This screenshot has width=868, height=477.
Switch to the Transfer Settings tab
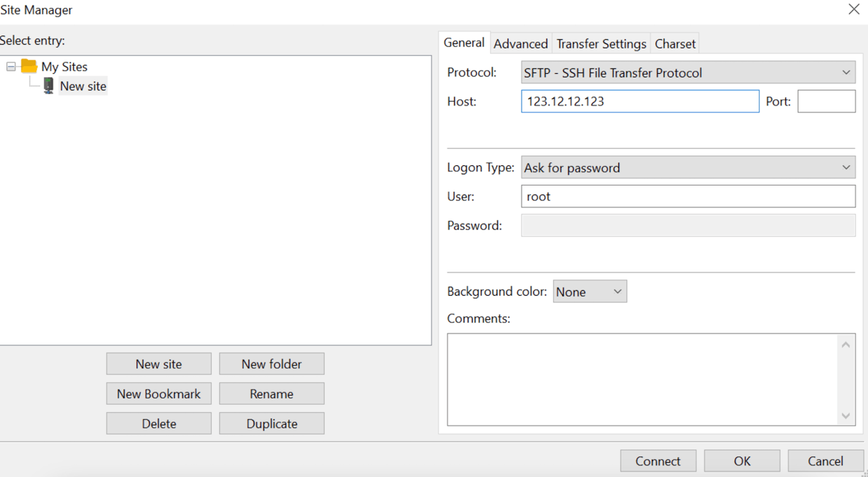(601, 43)
